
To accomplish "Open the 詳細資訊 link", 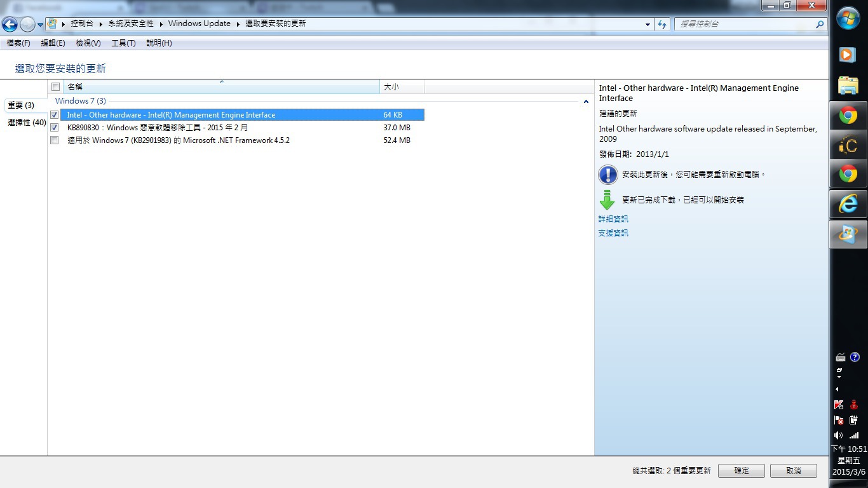I will pyautogui.click(x=613, y=219).
